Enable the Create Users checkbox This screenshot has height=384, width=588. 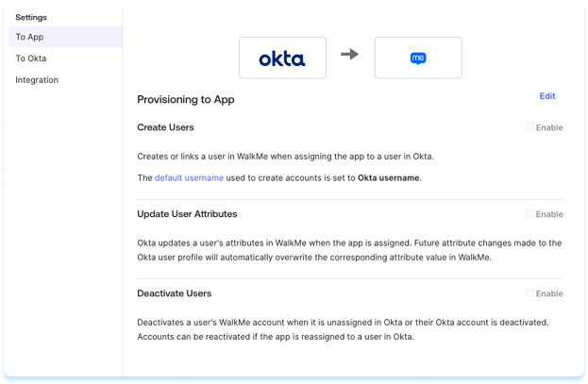530,127
